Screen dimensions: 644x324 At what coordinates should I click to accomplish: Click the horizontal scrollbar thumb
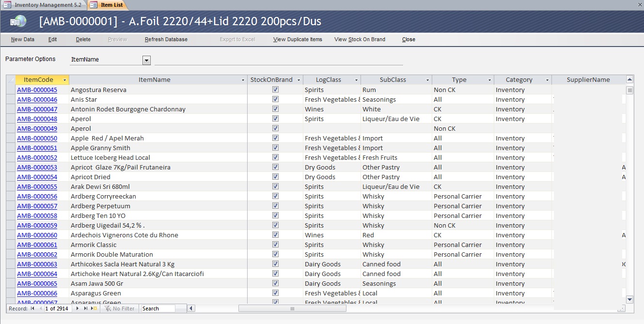(x=292, y=309)
